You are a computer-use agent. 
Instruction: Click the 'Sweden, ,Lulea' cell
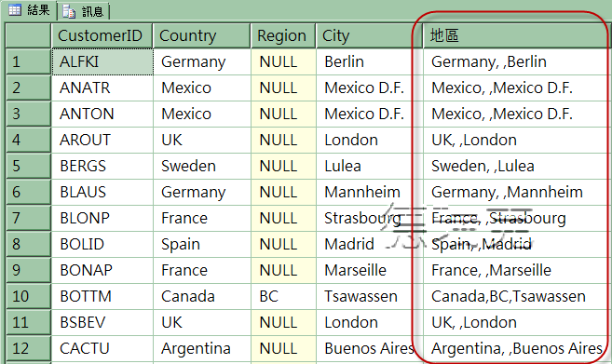[x=518, y=167]
